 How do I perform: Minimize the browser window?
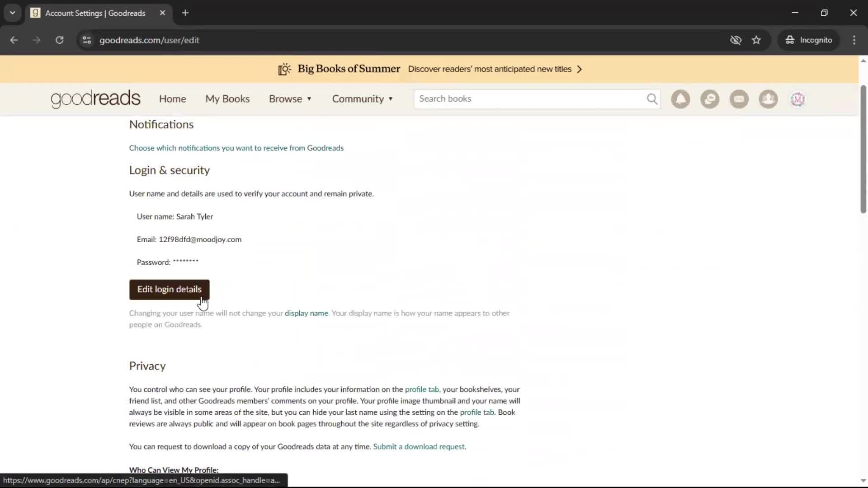click(795, 13)
